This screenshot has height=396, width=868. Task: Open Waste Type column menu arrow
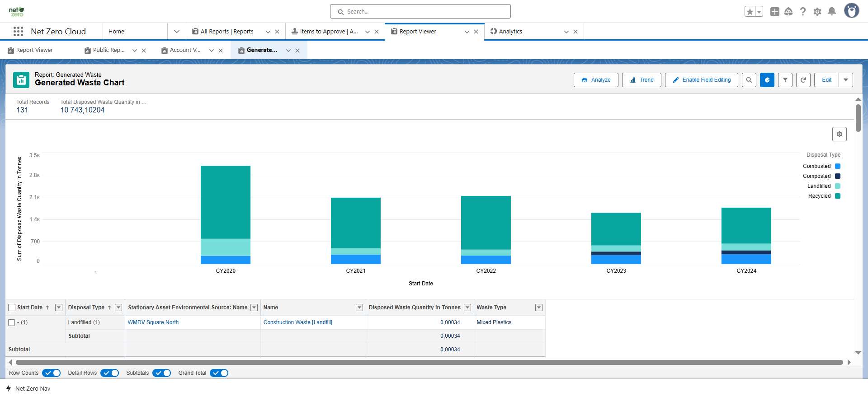539,307
